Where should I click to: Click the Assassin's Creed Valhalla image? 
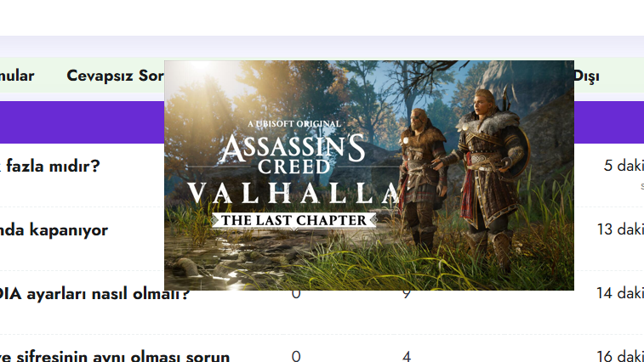tap(369, 175)
